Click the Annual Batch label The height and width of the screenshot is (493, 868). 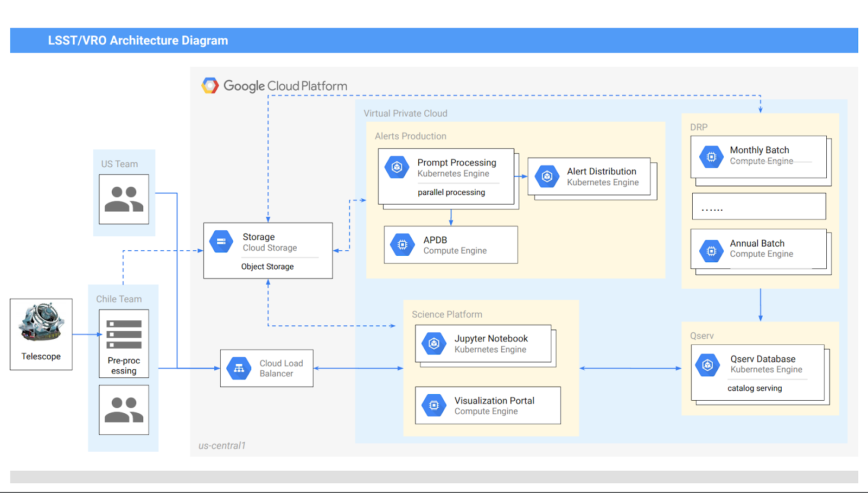tap(757, 243)
